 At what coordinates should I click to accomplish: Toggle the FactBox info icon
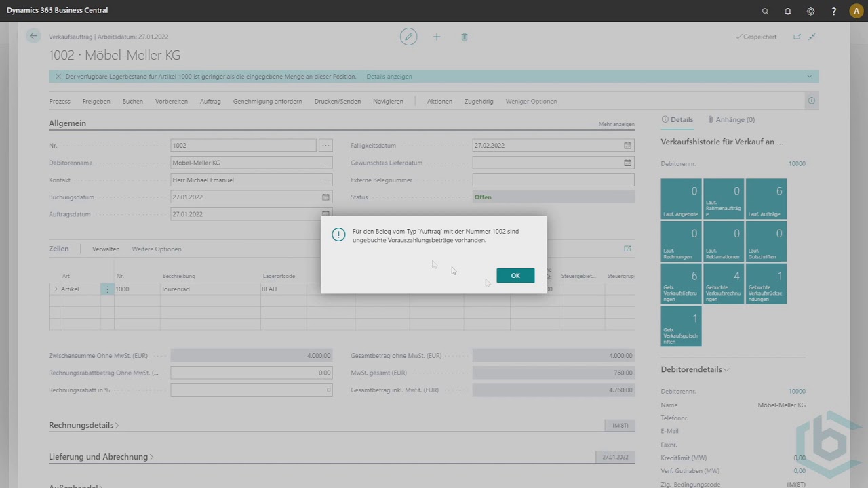coord(812,101)
